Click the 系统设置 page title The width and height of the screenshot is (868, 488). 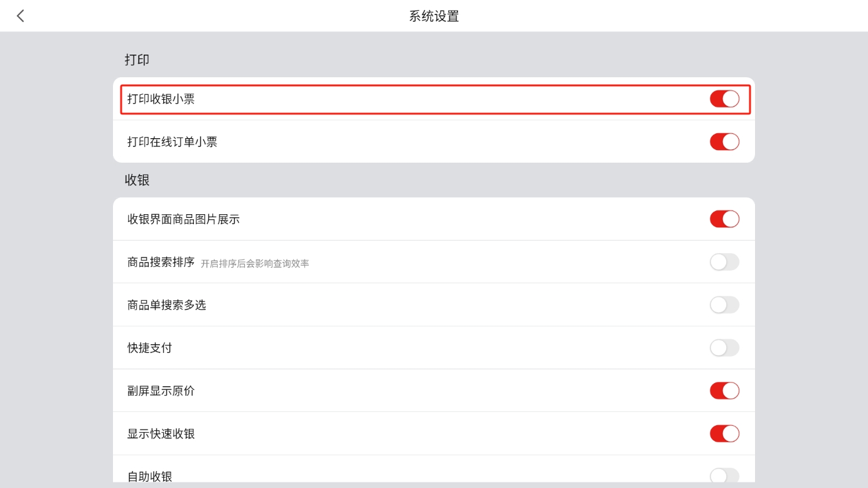coord(434,16)
